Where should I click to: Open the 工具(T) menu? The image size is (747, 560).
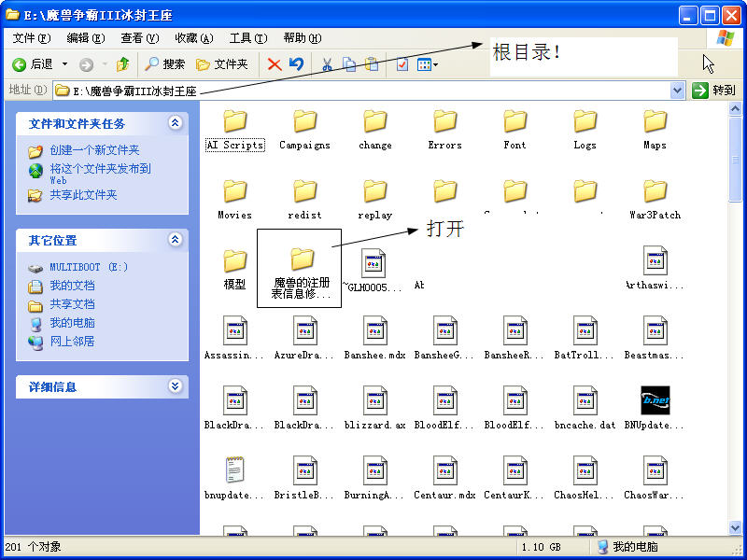247,38
